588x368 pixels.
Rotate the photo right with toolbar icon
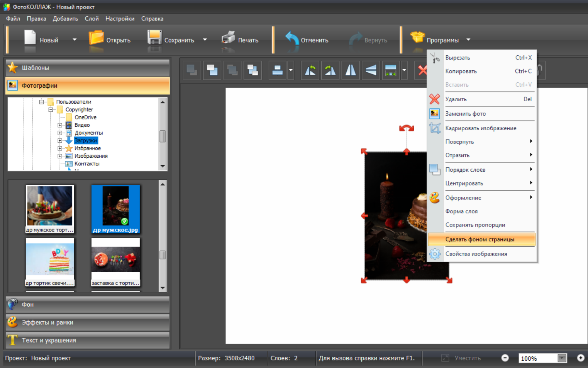(x=330, y=70)
